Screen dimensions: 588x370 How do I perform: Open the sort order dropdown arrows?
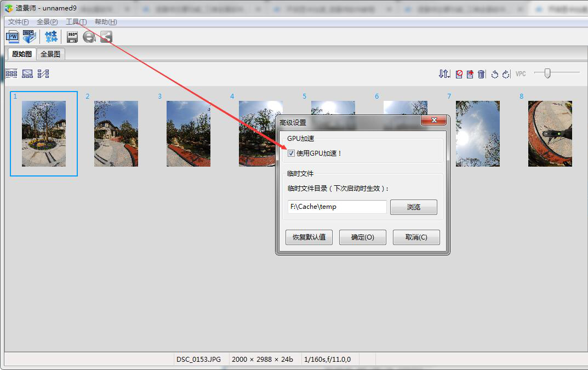(x=444, y=74)
